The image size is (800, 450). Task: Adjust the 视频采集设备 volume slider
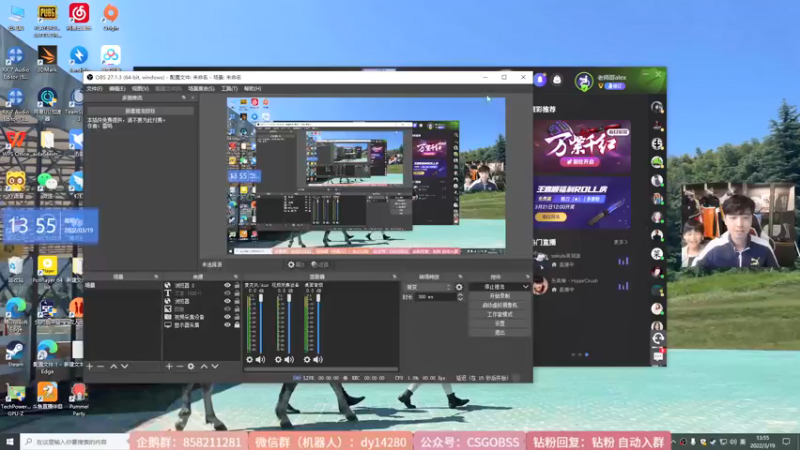[289, 322]
